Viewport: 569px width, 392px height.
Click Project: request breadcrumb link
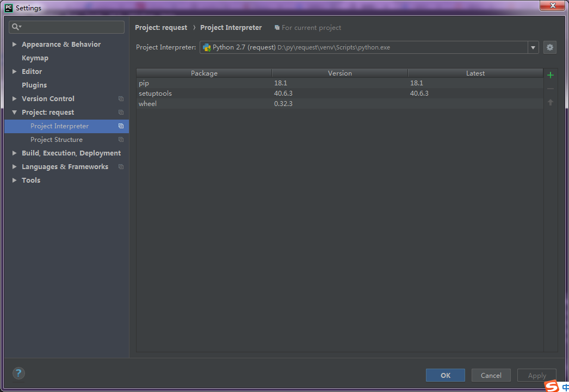point(161,28)
